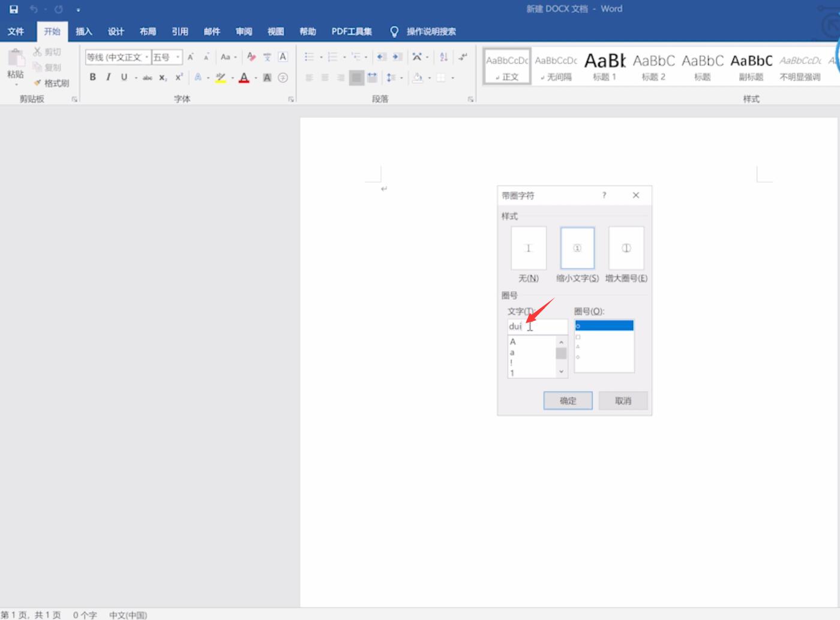Toggle Italic formatting
The image size is (840, 620).
click(x=109, y=77)
